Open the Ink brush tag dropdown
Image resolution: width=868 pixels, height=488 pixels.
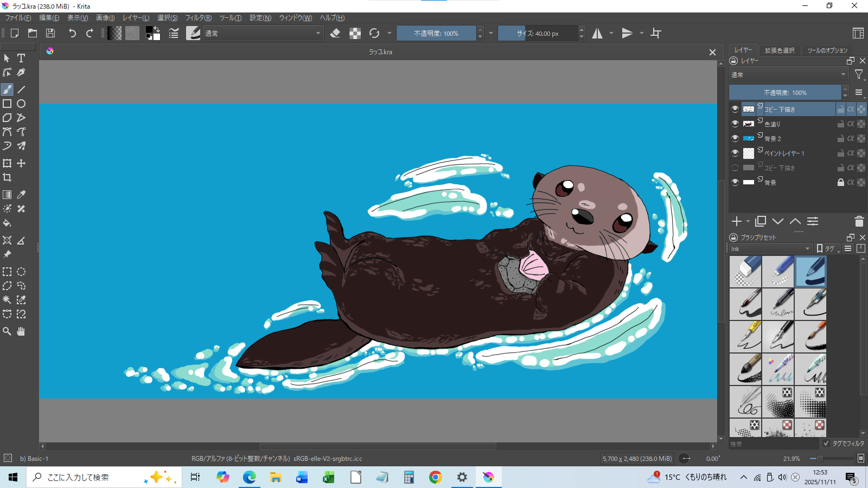770,249
